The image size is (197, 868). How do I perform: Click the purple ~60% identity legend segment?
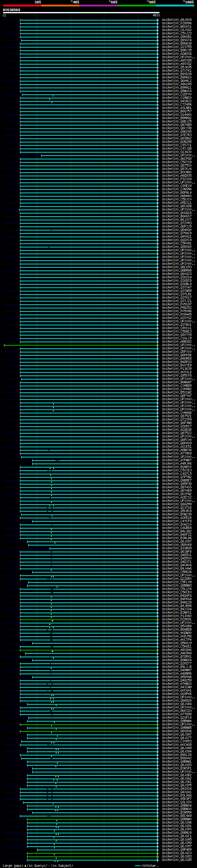(98, 6)
